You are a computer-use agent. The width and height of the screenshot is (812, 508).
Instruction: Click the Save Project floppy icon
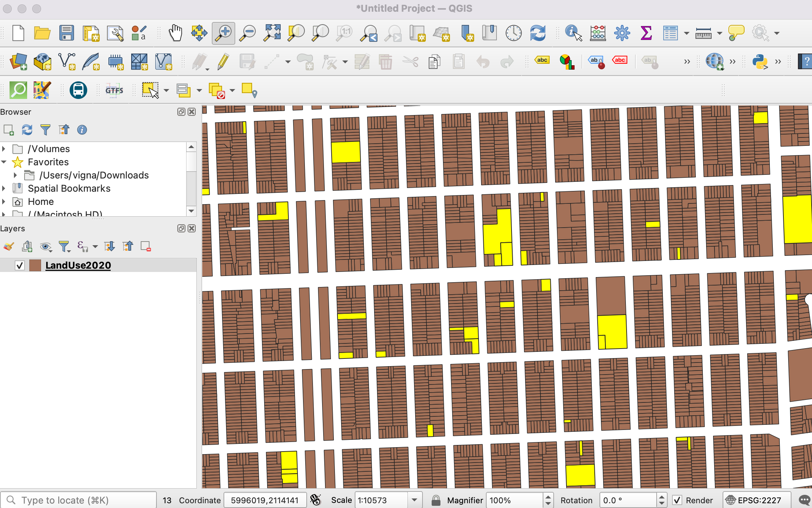pos(67,33)
